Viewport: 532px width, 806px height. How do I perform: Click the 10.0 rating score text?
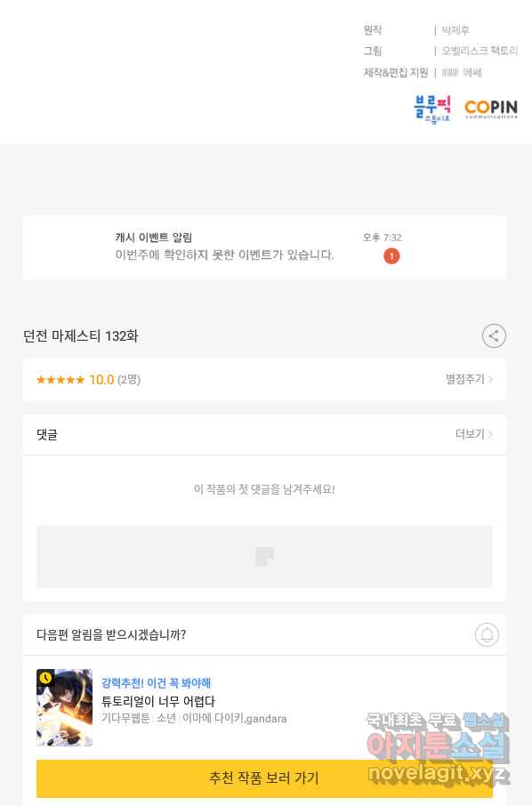(101, 380)
